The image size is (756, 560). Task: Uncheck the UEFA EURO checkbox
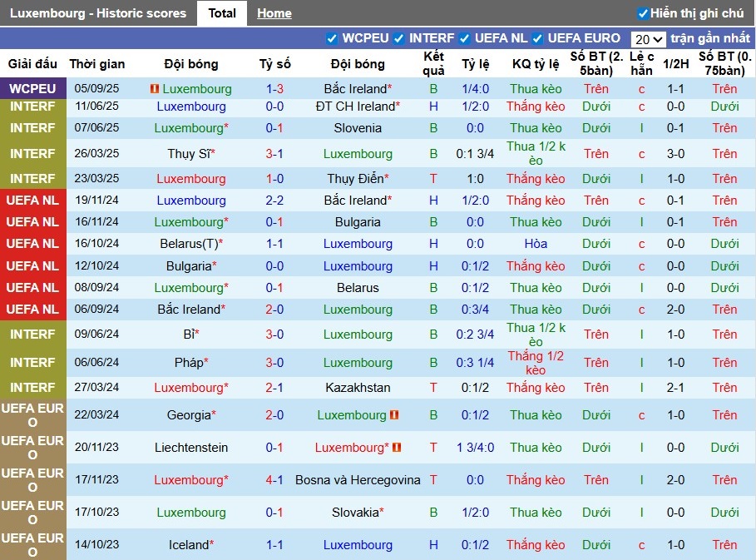point(537,38)
